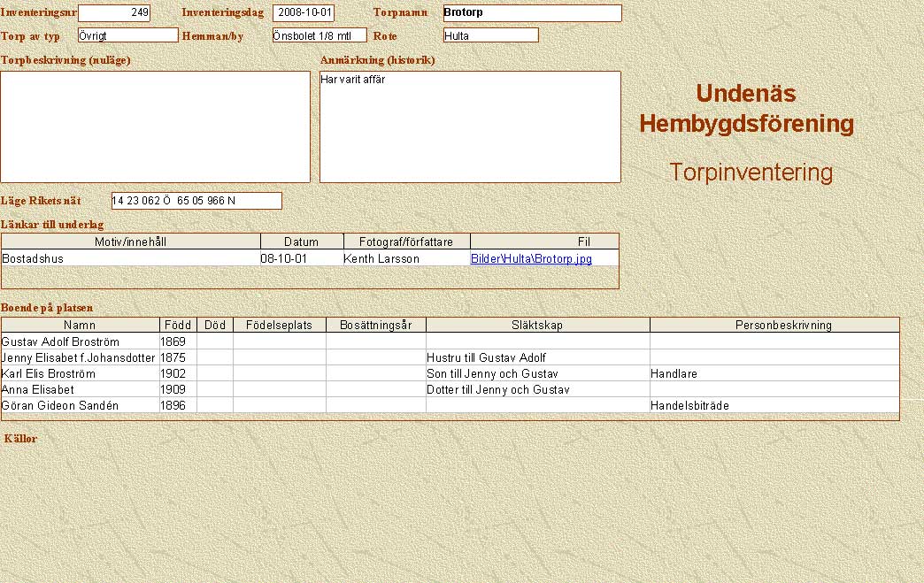Image resolution: width=924 pixels, height=583 pixels.
Task: Open the Bilder\Hulta\Brotorp.jpg file link
Action: [x=531, y=259]
